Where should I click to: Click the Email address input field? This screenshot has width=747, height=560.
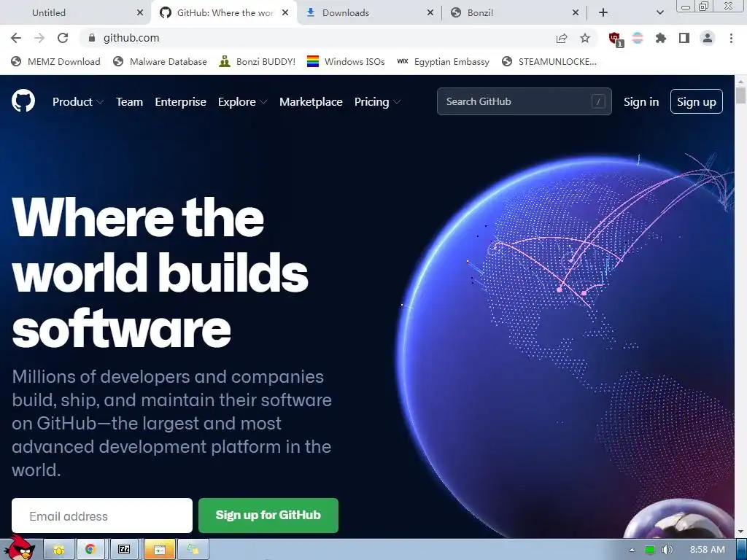(x=102, y=516)
